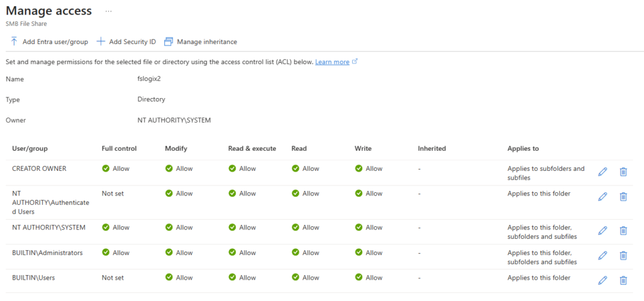The height and width of the screenshot is (301, 644).
Task: Click Not set for Authenticated Users Full control
Action: [x=113, y=194]
